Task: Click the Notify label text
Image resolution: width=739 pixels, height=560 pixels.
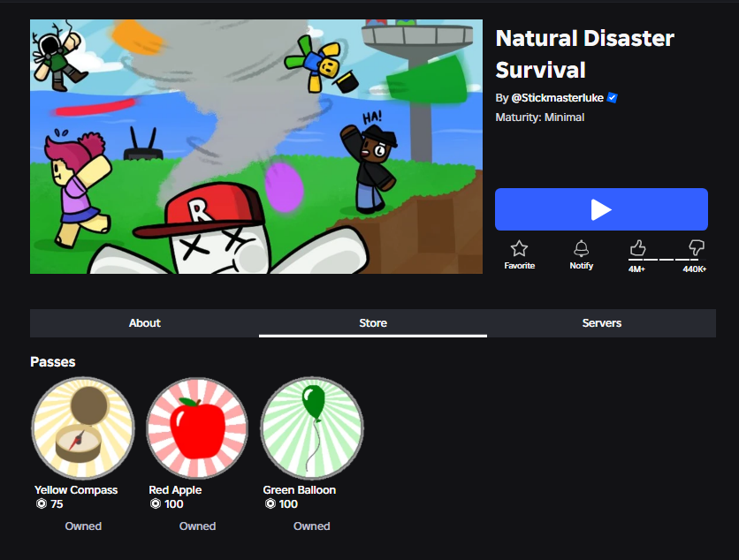Action: click(581, 266)
